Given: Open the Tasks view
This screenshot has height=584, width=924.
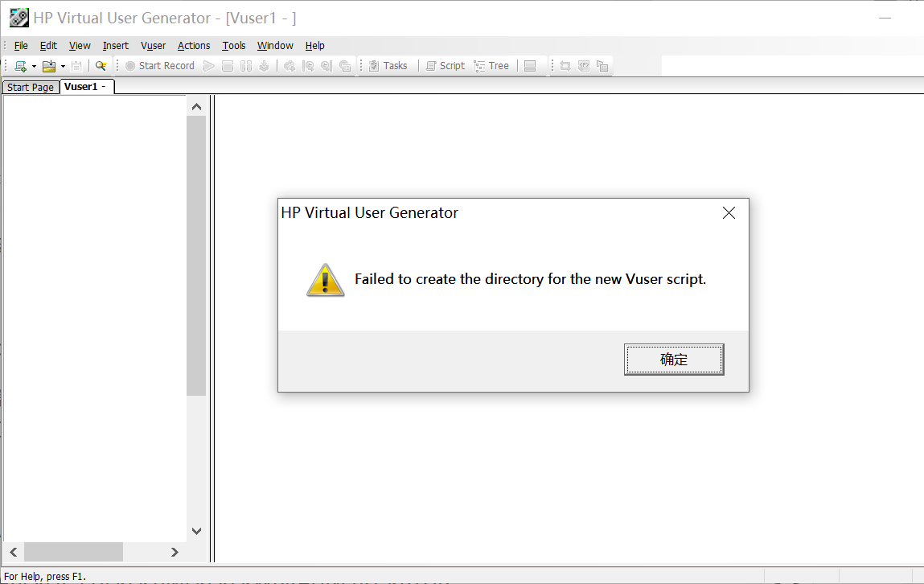Looking at the screenshot, I should (388, 66).
